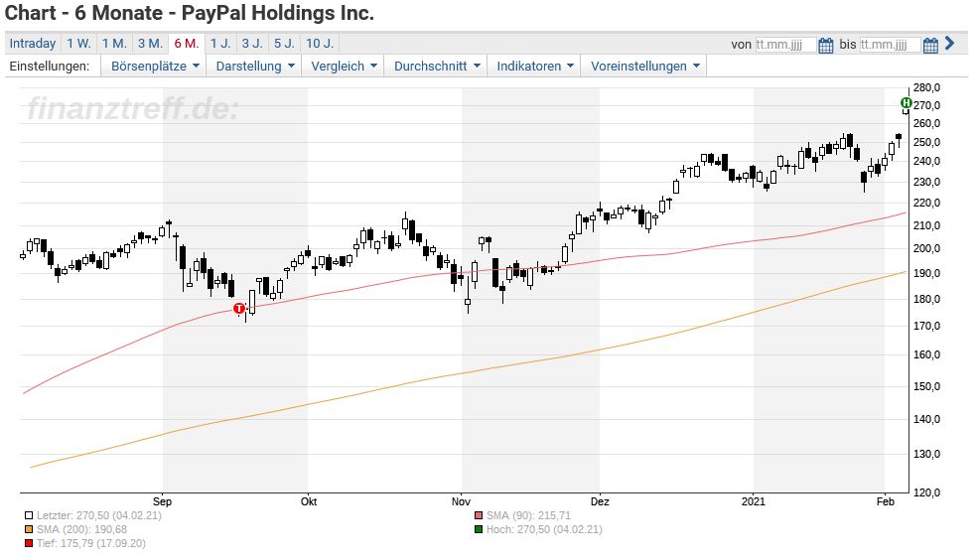Click the red Tief legend swatch

click(29, 543)
